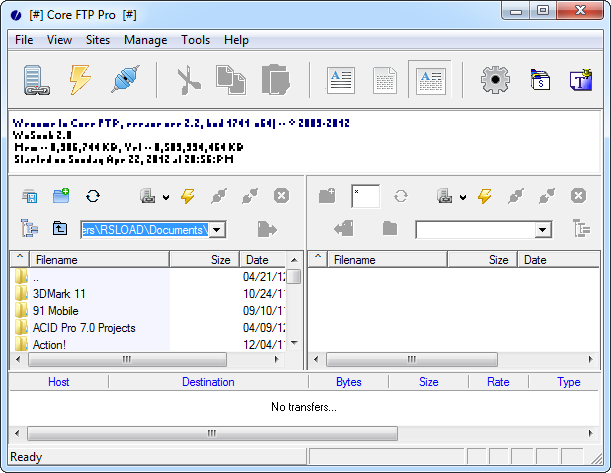Viewport: 611px width, 473px height.
Task: Sort remote files by Size column
Action: (x=482, y=260)
